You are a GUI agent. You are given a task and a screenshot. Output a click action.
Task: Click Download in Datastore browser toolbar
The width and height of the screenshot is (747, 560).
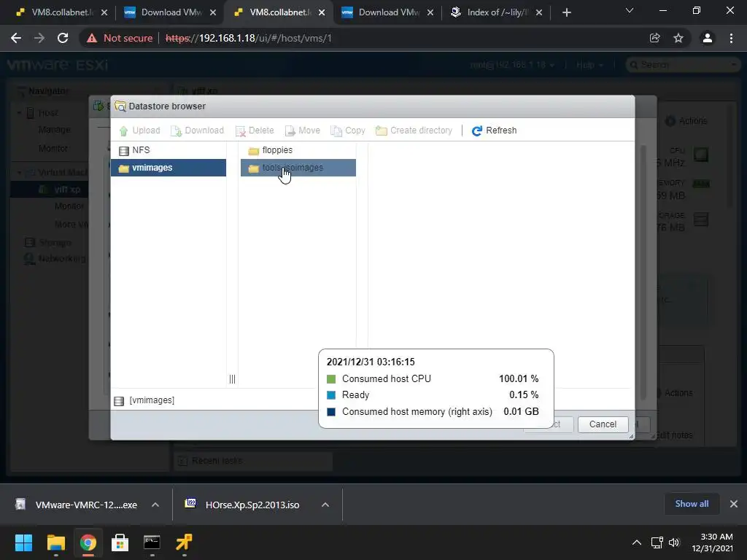pos(197,131)
